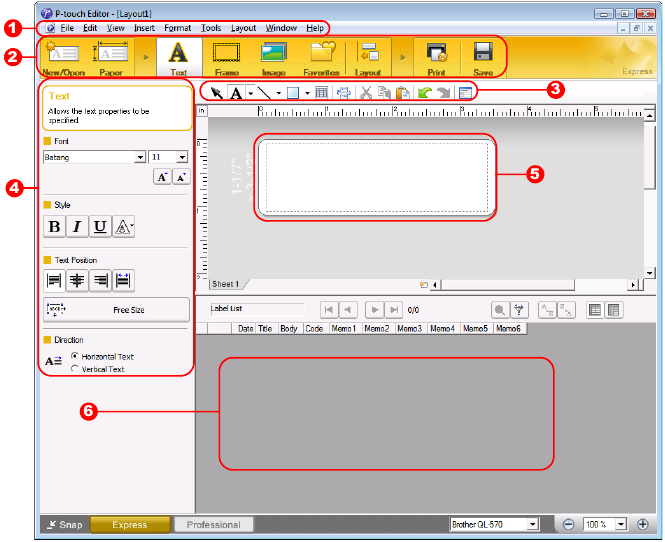Click the Free Size button
This screenshot has width=665, height=542.
coord(116,310)
